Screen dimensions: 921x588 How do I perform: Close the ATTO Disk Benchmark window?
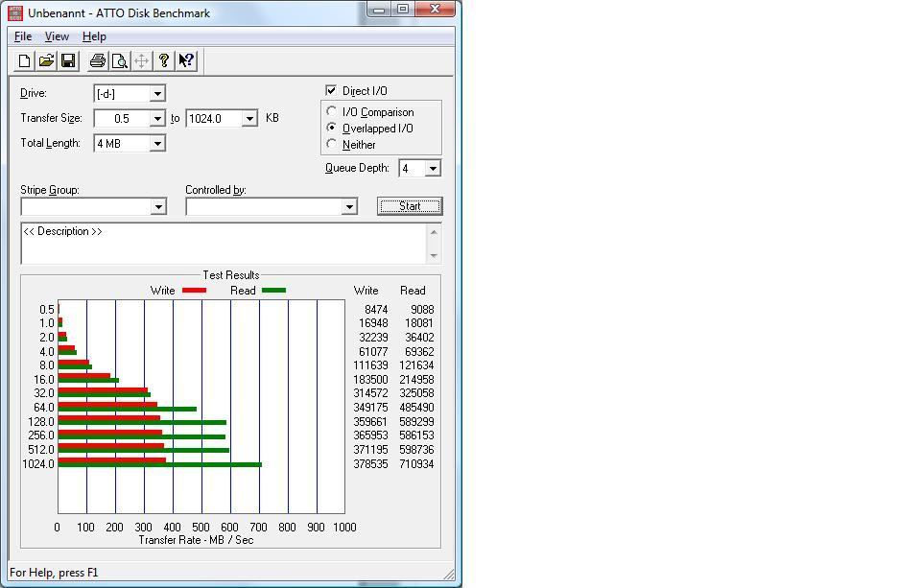435,10
